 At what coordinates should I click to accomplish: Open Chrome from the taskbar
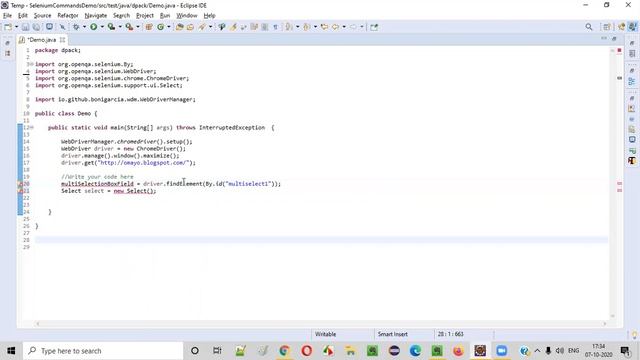tap(284, 351)
